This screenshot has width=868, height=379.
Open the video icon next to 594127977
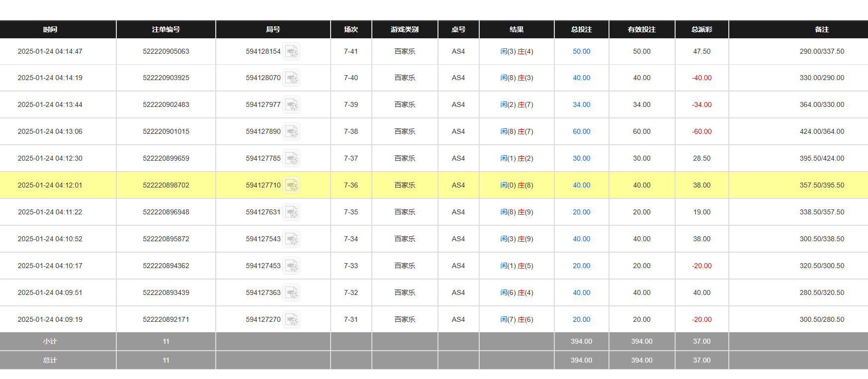tap(291, 105)
